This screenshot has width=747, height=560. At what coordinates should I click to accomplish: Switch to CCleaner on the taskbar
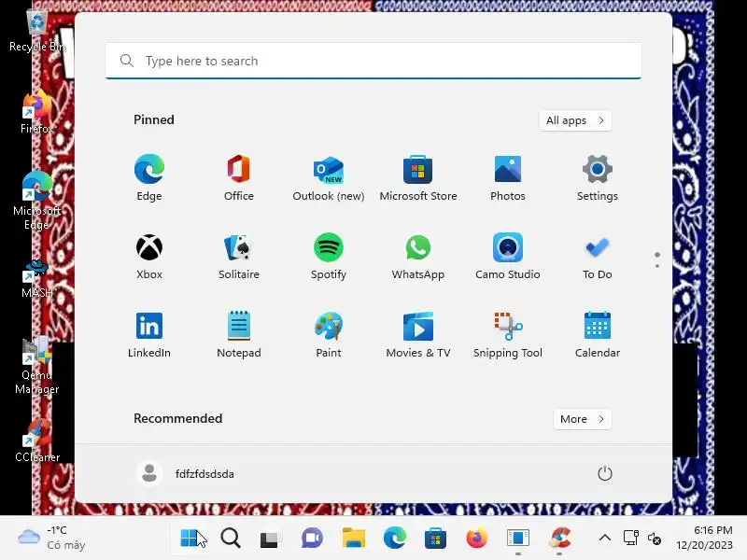pyautogui.click(x=559, y=539)
